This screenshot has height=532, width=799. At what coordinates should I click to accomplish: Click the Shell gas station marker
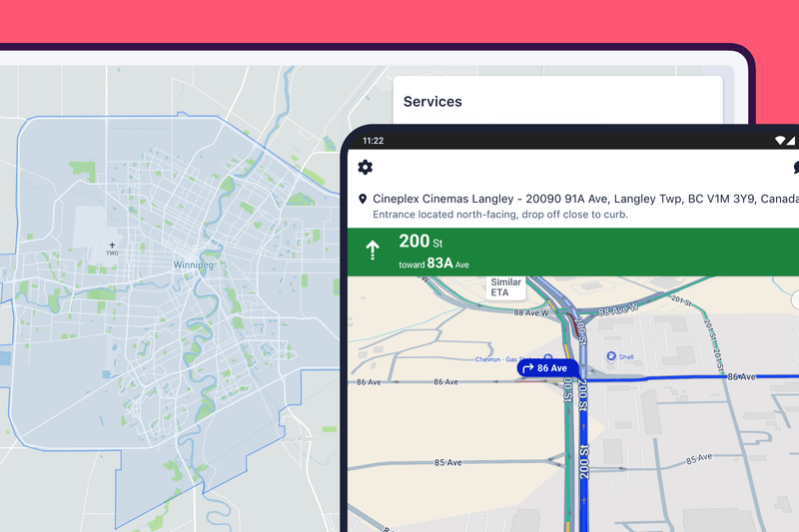pyautogui.click(x=611, y=356)
